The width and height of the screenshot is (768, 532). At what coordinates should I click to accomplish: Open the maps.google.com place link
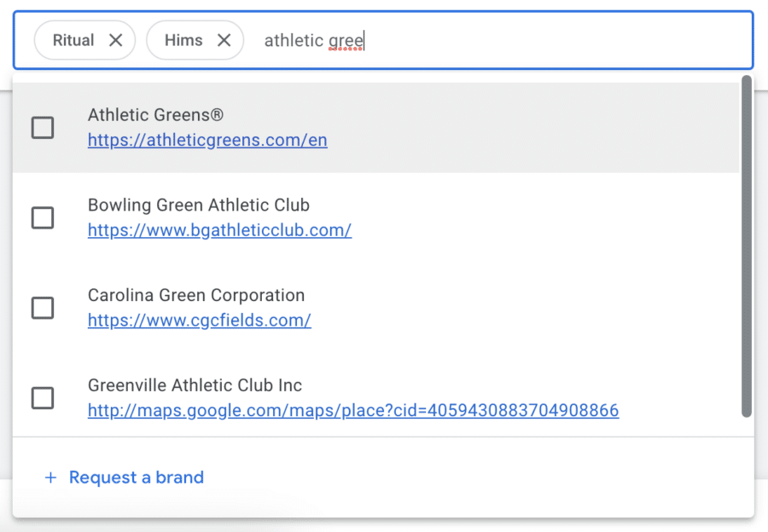pyautogui.click(x=353, y=411)
